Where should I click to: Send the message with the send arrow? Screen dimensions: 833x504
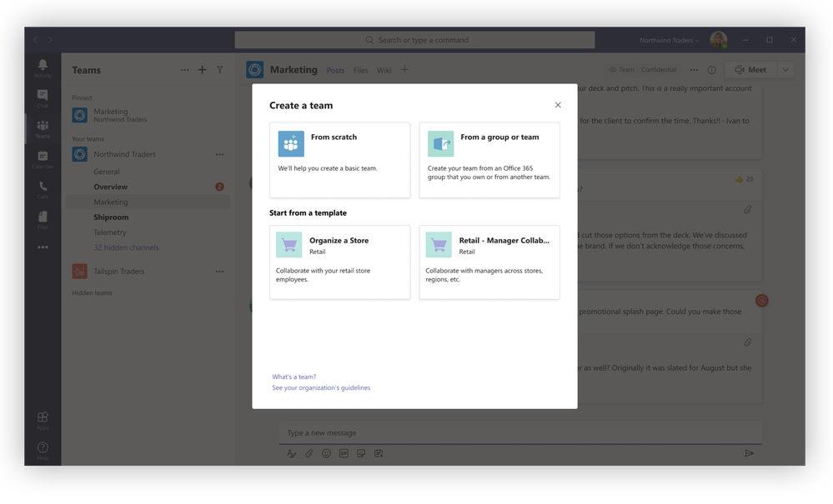click(x=749, y=453)
